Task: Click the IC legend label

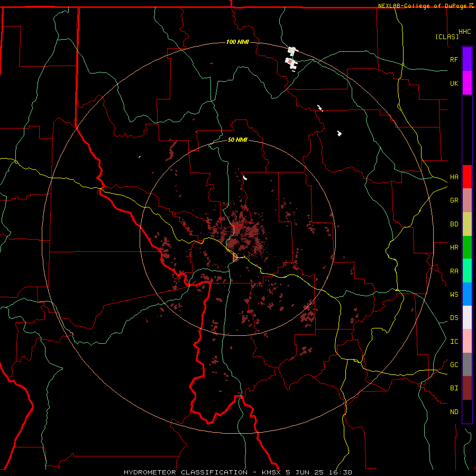Action: (x=454, y=342)
